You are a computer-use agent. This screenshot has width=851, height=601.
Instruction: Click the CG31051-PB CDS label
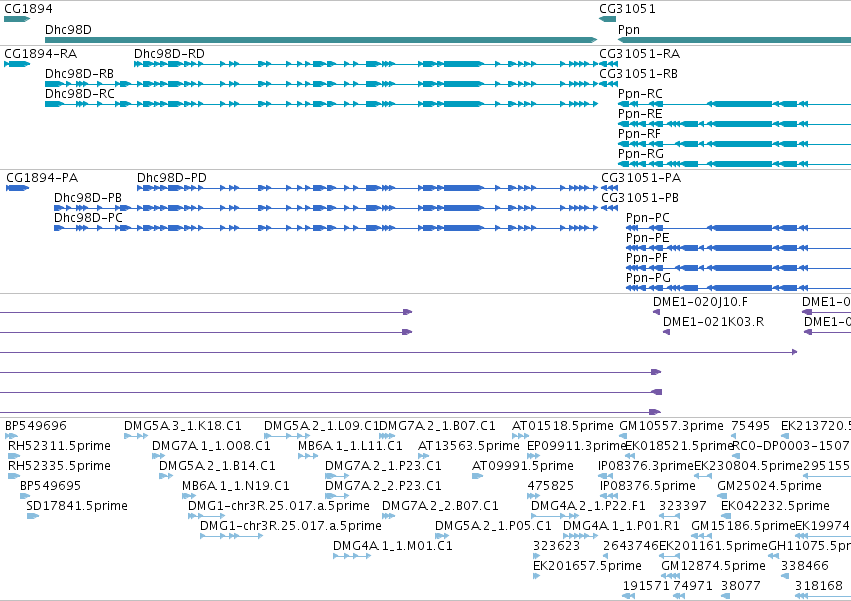[x=640, y=198]
